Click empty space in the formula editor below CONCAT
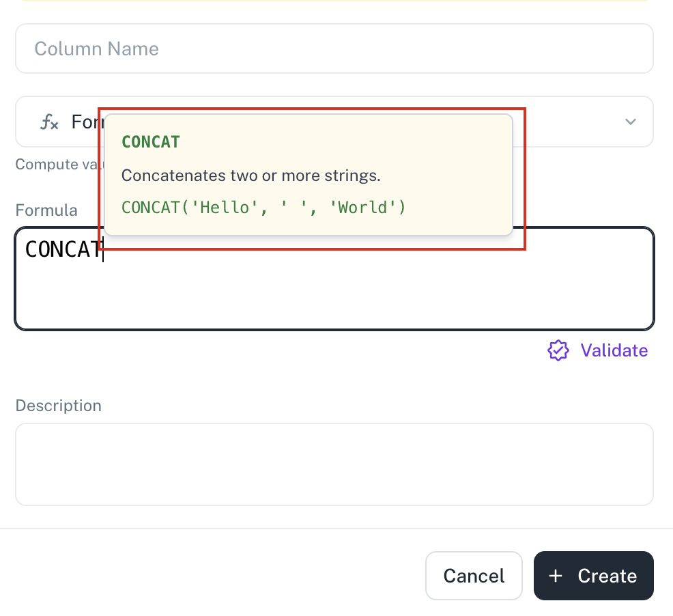This screenshot has height=616, width=673. [334, 296]
